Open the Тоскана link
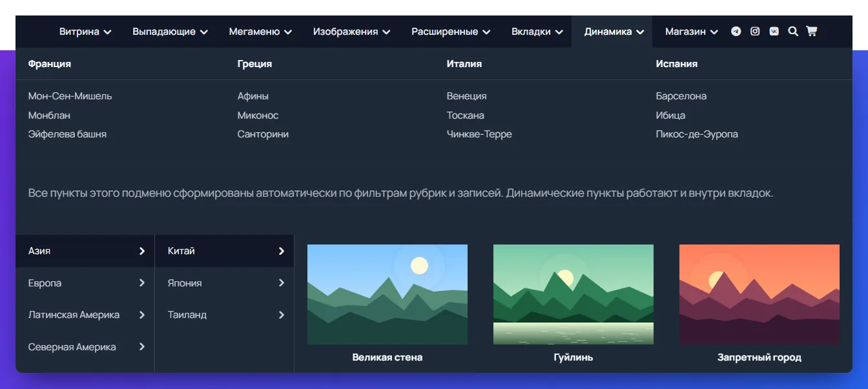868x389 pixels. coord(466,115)
